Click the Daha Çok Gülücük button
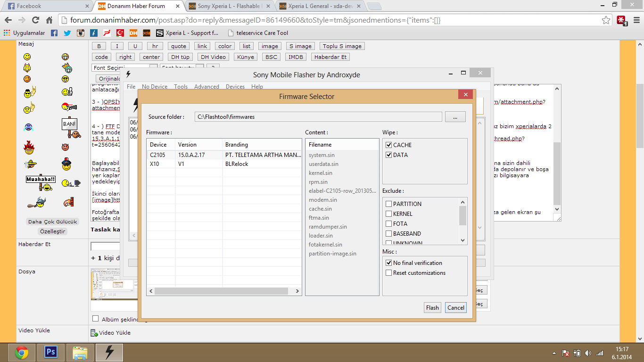 pos(52,222)
